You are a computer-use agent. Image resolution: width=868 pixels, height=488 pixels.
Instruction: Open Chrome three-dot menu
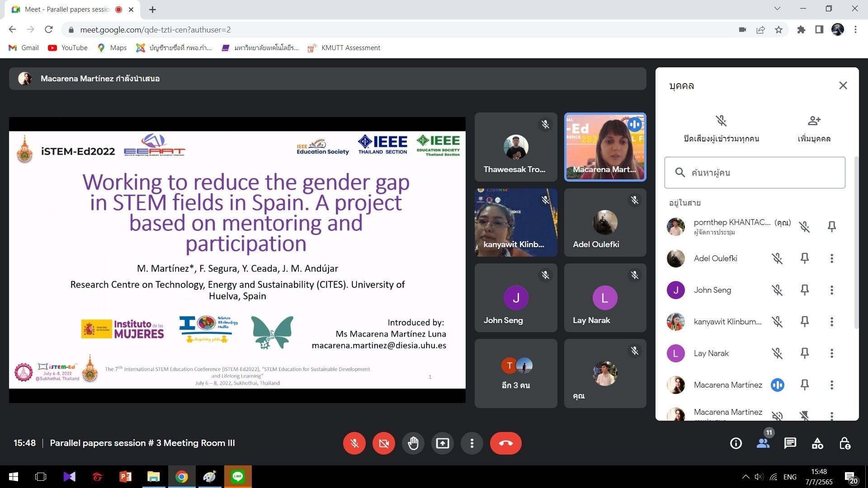click(855, 30)
